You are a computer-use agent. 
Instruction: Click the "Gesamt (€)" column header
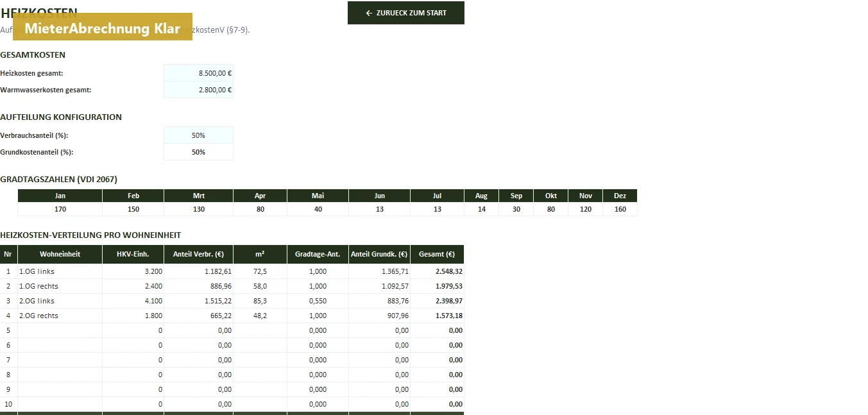click(x=438, y=254)
